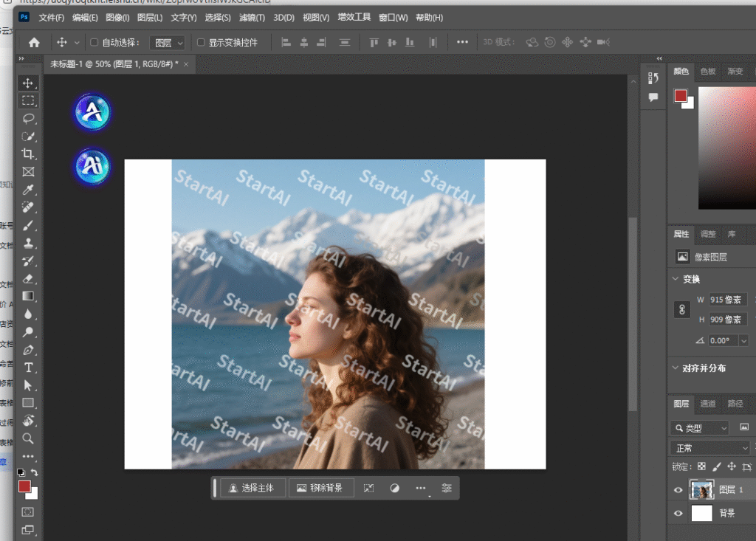Image resolution: width=756 pixels, height=541 pixels.
Task: Select the Brush tool
Action: (29, 225)
